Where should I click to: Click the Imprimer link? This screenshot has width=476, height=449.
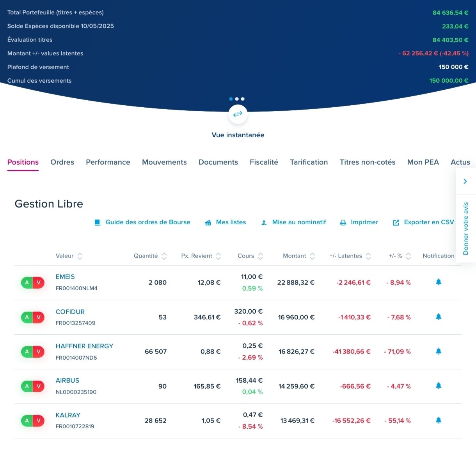coord(364,222)
